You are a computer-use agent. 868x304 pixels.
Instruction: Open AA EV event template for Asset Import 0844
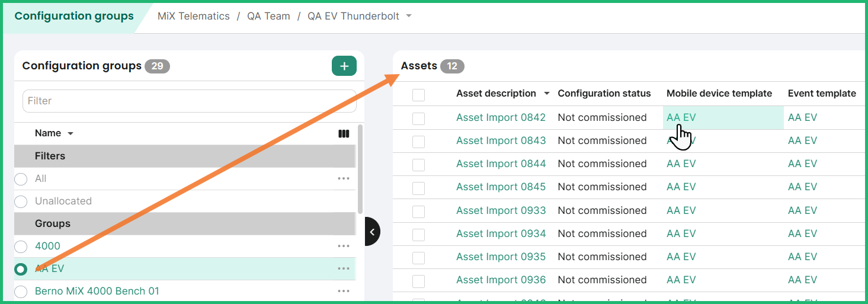[x=802, y=164]
